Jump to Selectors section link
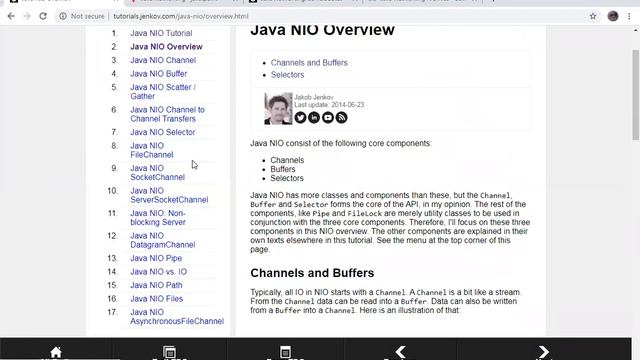 pos(287,75)
